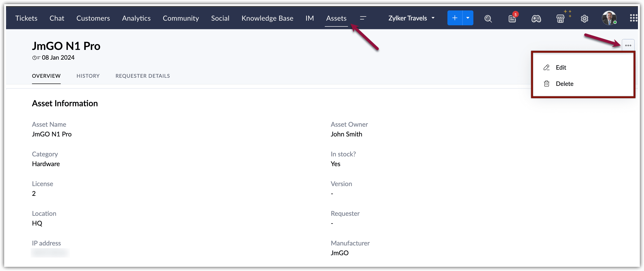Click the user profile avatar
Viewport: 644px width, 271px height.
tap(609, 18)
